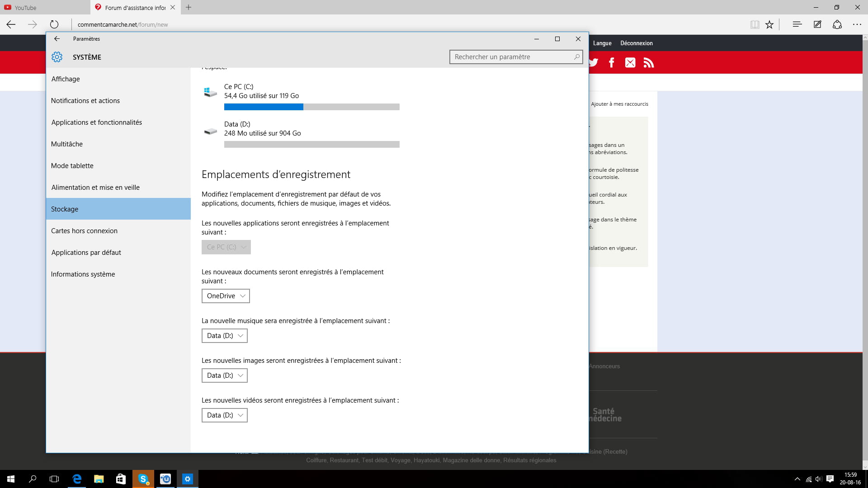Open the Action Center notification icon
The image size is (868, 488).
click(x=830, y=479)
